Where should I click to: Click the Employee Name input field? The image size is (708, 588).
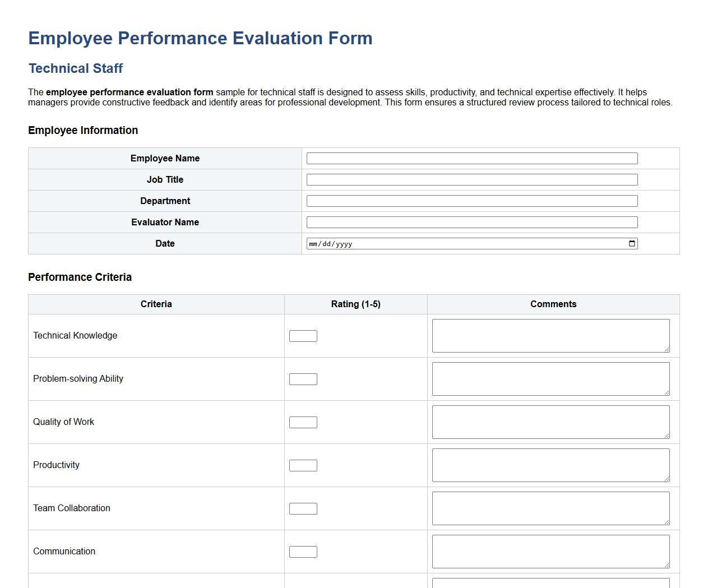tap(471, 158)
